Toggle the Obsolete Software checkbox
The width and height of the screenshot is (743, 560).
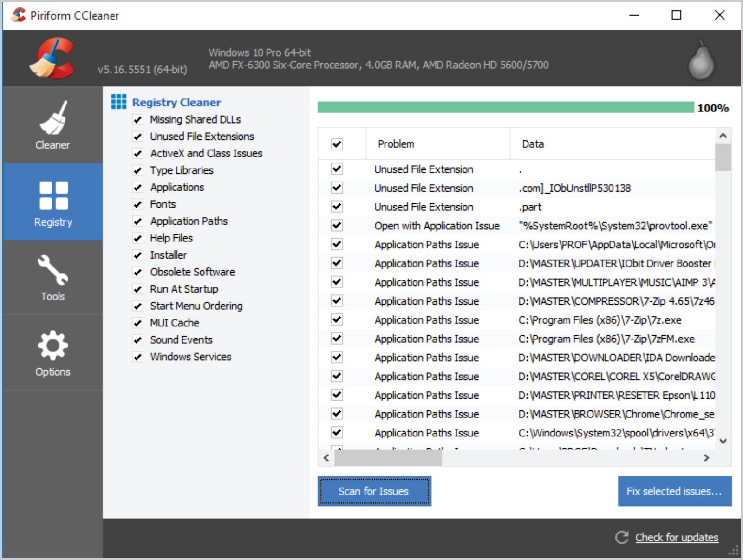coord(138,272)
